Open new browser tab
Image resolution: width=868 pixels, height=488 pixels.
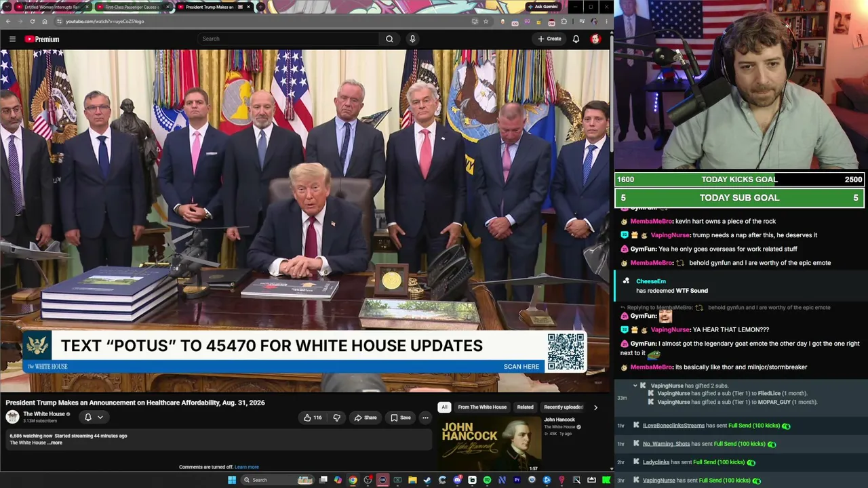(x=260, y=7)
